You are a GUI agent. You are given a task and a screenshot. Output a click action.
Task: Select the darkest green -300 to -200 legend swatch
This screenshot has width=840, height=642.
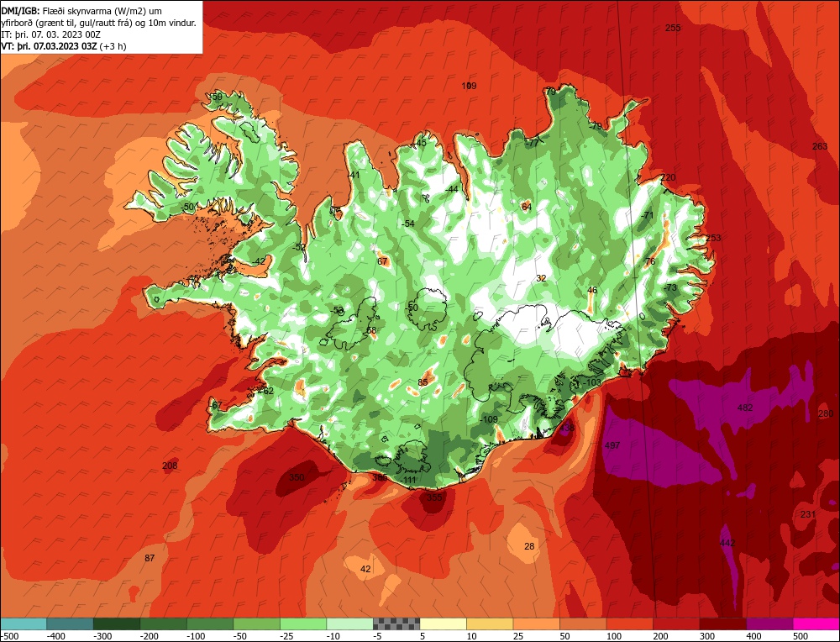117,624
